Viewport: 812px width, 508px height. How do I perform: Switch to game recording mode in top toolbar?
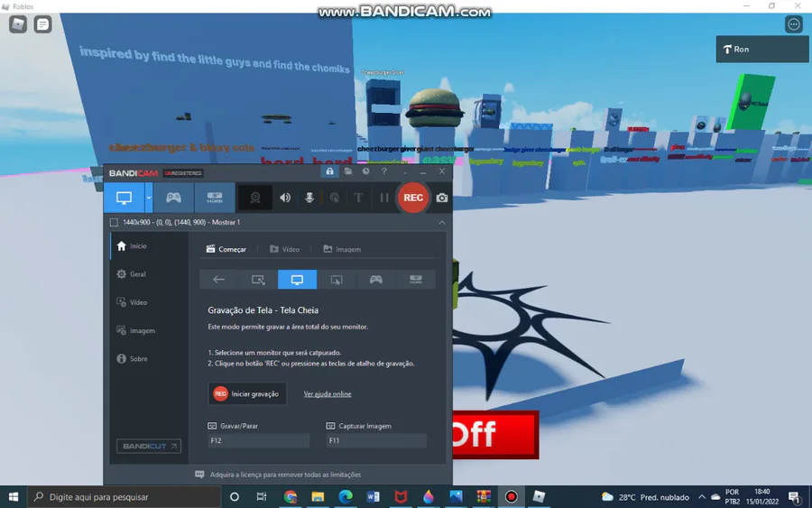173,198
